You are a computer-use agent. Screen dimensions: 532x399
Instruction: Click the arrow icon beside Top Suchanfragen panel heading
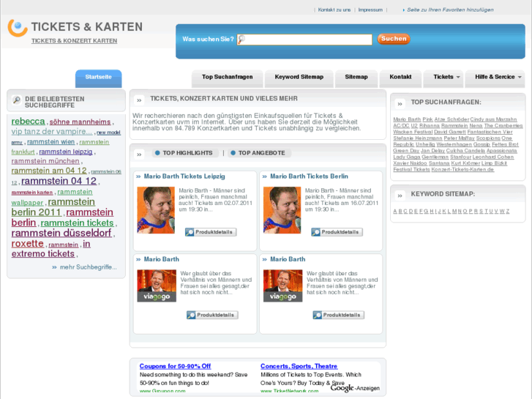(x=400, y=104)
